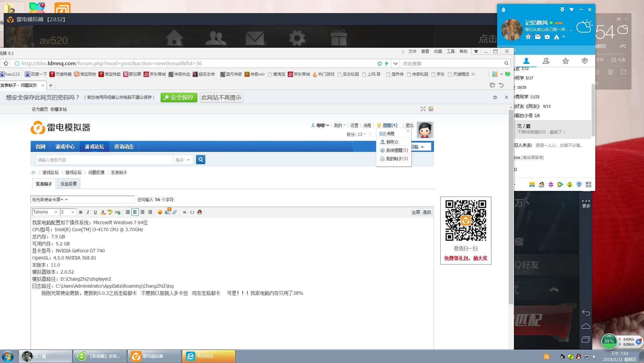Open 我的帖子(3) in the notification menu

click(395, 158)
